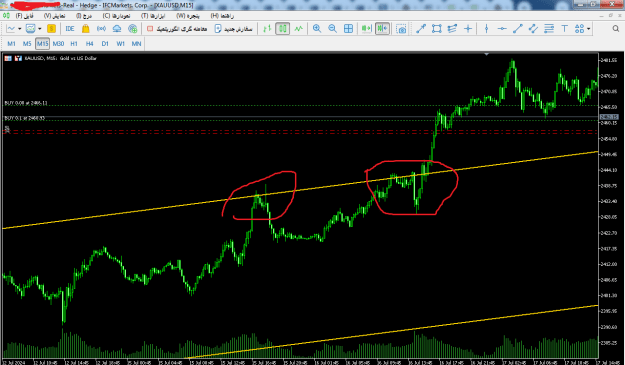This screenshot has height=365, width=625.
Task: Click the New Order button
Action: [234, 29]
